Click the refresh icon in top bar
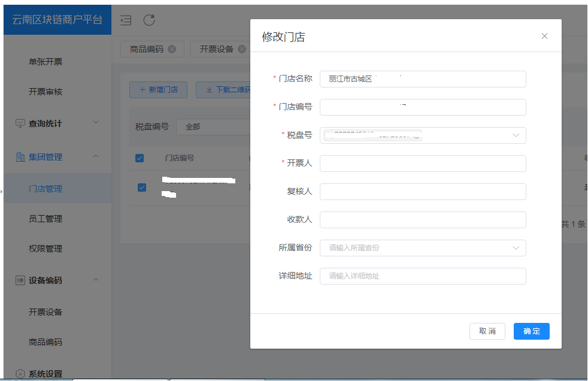 [x=149, y=20]
